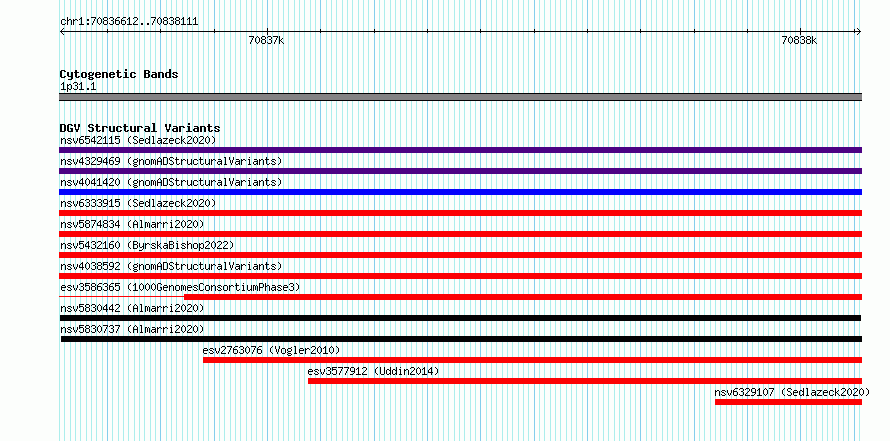Click the red bar under nsv5432160
This screenshot has width=890, height=441.
[460, 255]
